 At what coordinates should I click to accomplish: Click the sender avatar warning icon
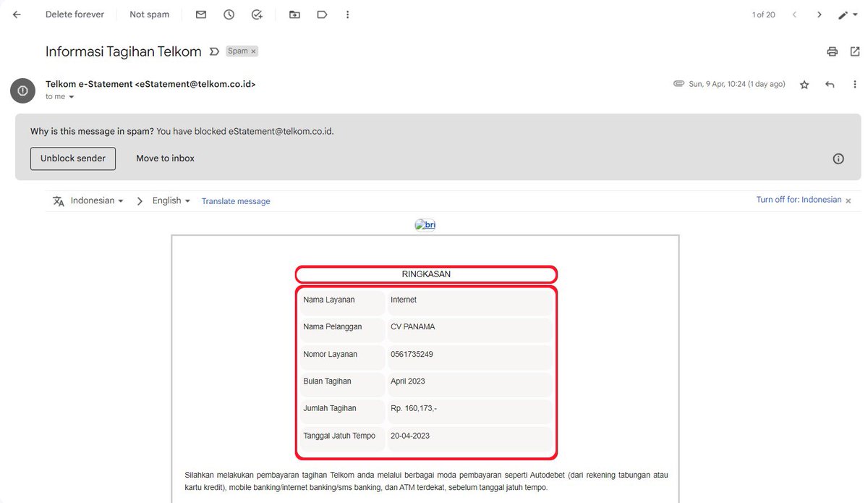pos(22,90)
